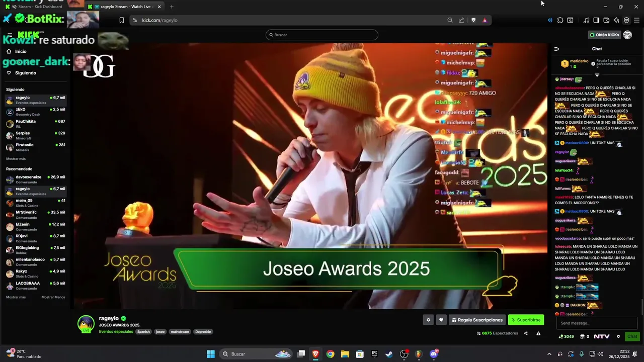Send message with green Chat button
Screen dimensions: 644x362
[x=632, y=336]
